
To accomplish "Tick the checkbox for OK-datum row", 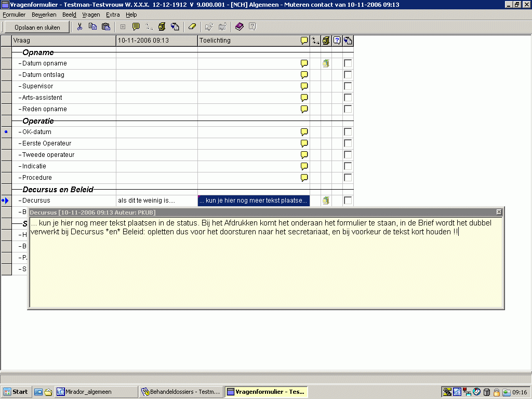I will click(348, 132).
